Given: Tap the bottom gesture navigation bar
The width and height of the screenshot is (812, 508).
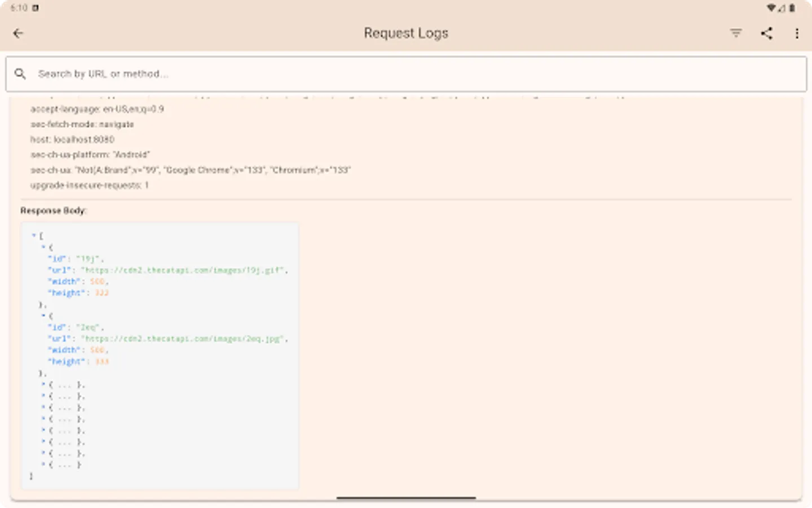Looking at the screenshot, I should pyautogui.click(x=406, y=498).
